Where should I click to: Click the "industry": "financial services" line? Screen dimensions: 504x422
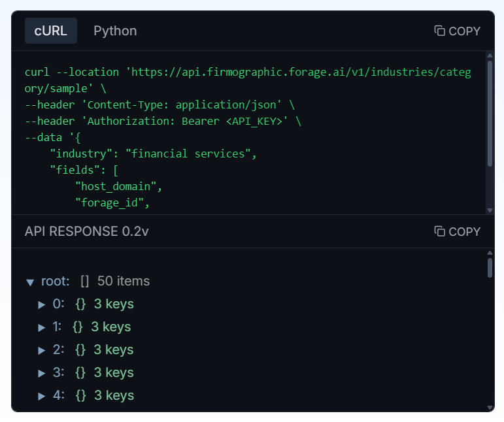coord(153,154)
